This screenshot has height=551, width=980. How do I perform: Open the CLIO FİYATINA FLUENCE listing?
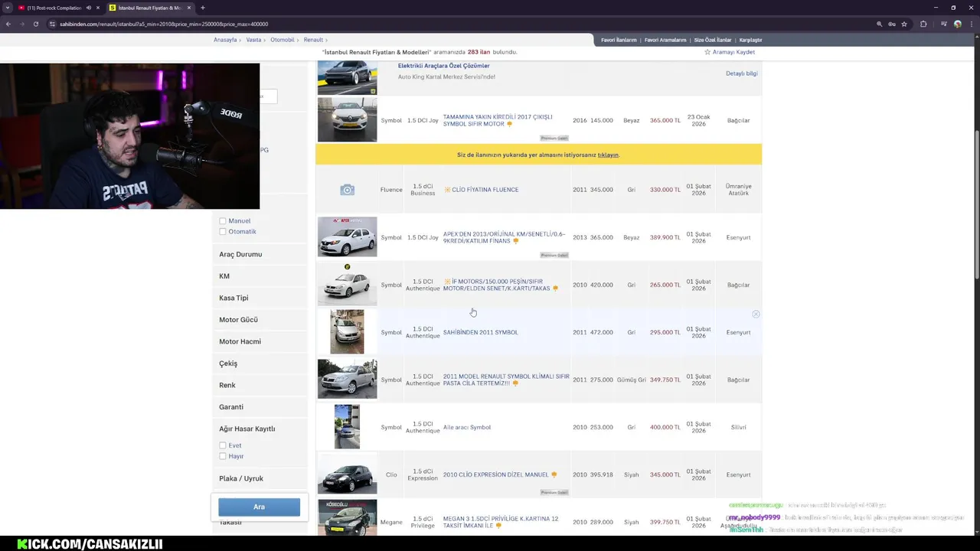tap(485, 190)
